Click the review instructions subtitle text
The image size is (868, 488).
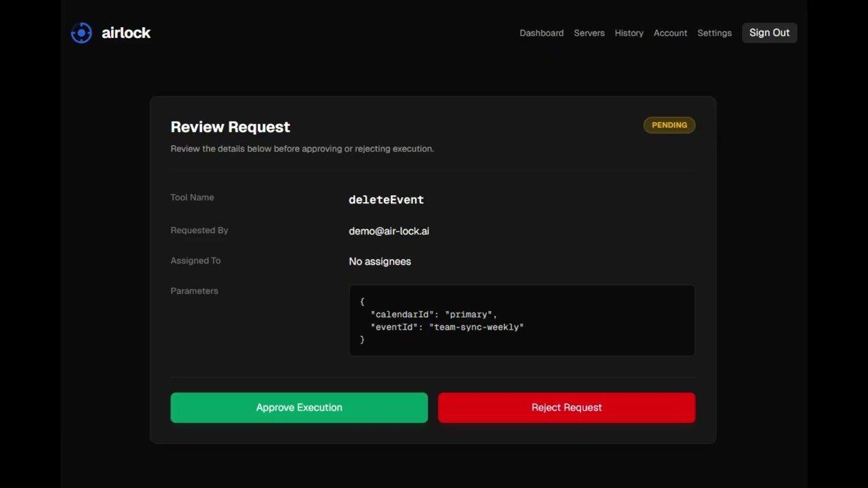pos(302,148)
